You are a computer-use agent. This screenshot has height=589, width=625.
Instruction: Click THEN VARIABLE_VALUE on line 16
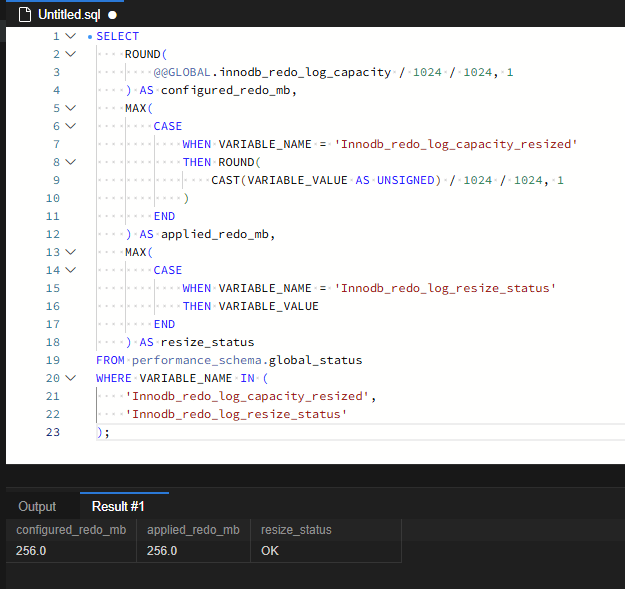click(x=251, y=306)
